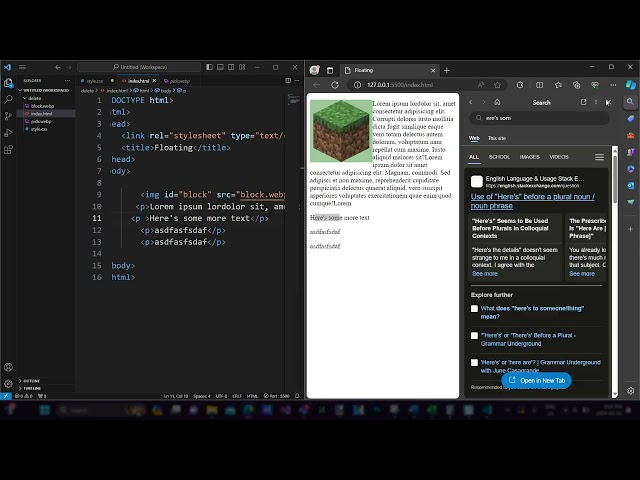640x480 pixels.
Task: Open the Manage gear in VS Code
Action: tap(8, 383)
